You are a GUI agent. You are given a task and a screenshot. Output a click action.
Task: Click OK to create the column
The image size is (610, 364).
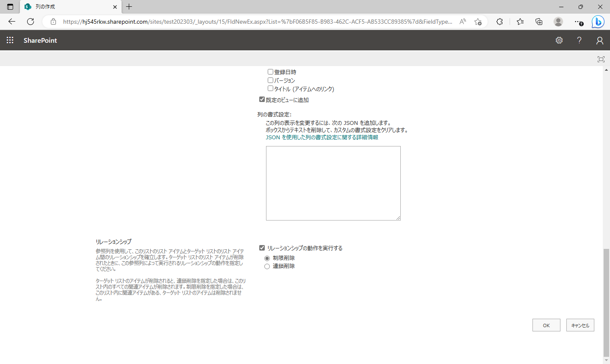(x=546, y=325)
